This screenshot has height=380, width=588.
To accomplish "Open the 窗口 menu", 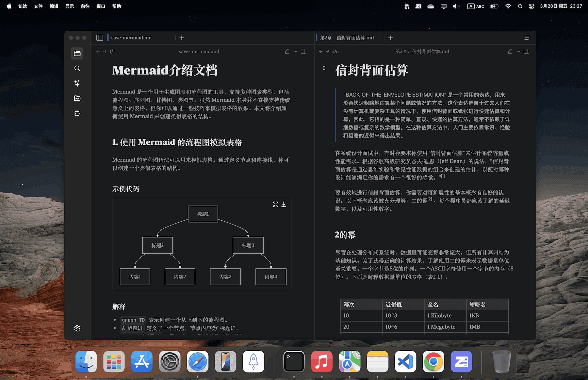I will [x=101, y=6].
